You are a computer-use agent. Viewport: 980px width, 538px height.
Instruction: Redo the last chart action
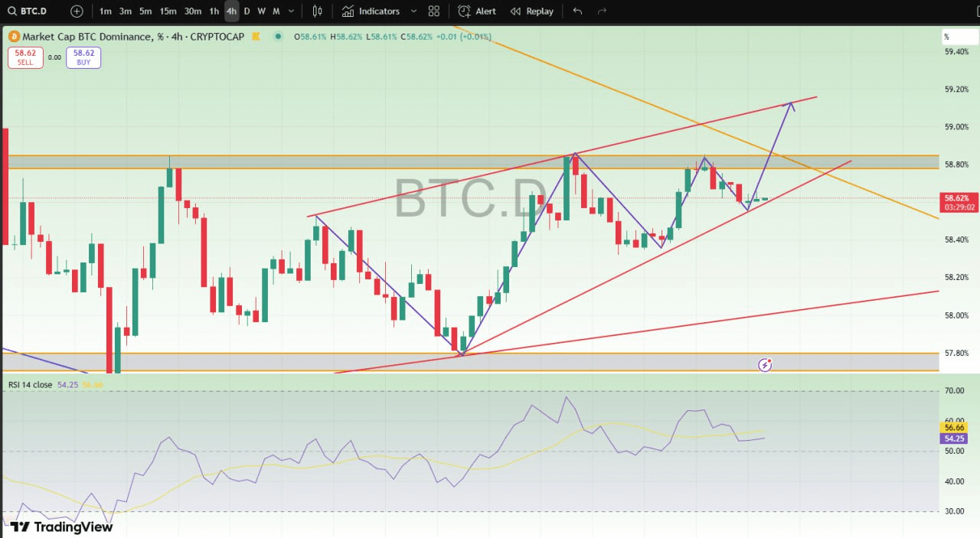[x=602, y=11]
